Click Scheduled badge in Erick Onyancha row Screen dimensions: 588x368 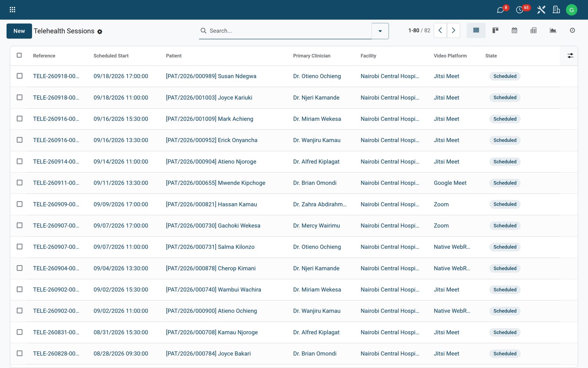[x=505, y=140]
